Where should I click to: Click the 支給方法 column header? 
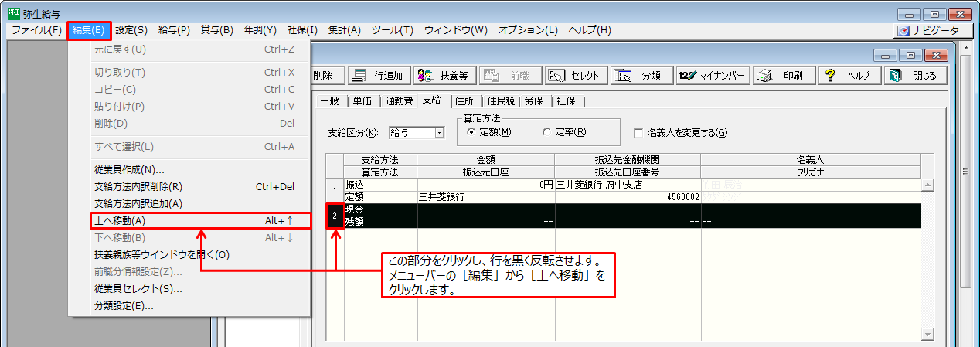click(x=379, y=159)
